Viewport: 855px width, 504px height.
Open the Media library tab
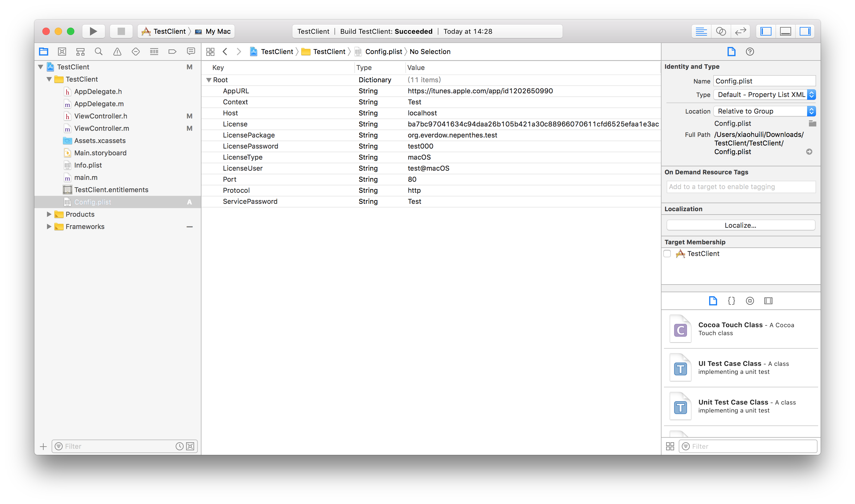(x=768, y=301)
